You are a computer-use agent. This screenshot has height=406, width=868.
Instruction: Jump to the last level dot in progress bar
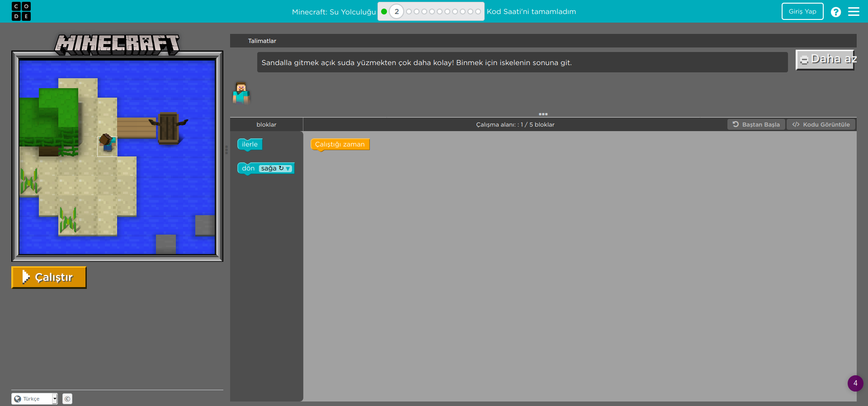click(478, 12)
